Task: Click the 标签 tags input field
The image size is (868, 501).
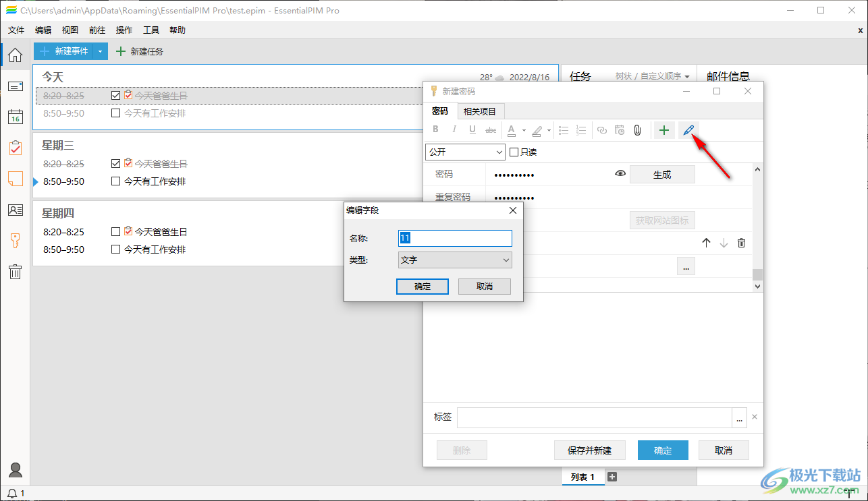Action: click(595, 417)
